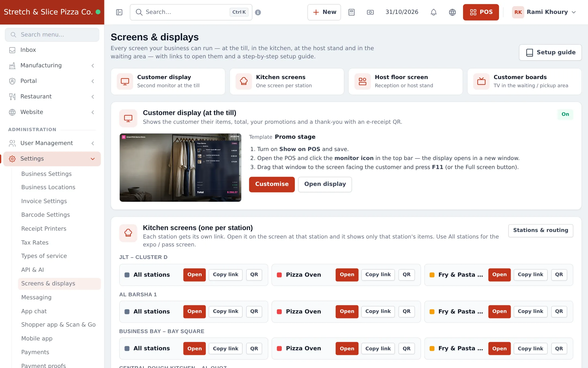The height and width of the screenshot is (368, 588).
Task: Collapse the sidebar with the panel icon
Action: click(x=119, y=12)
